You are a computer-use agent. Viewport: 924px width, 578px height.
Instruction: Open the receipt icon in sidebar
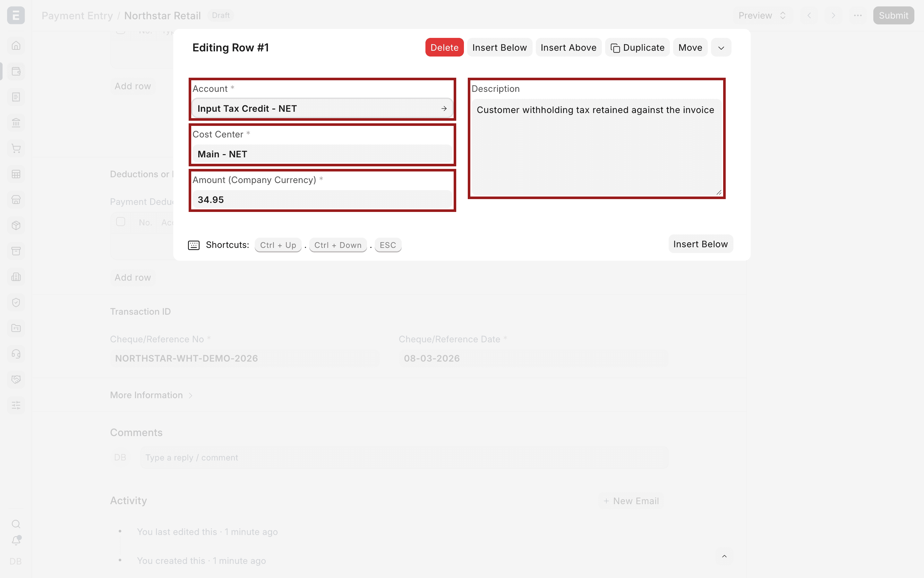point(16,97)
